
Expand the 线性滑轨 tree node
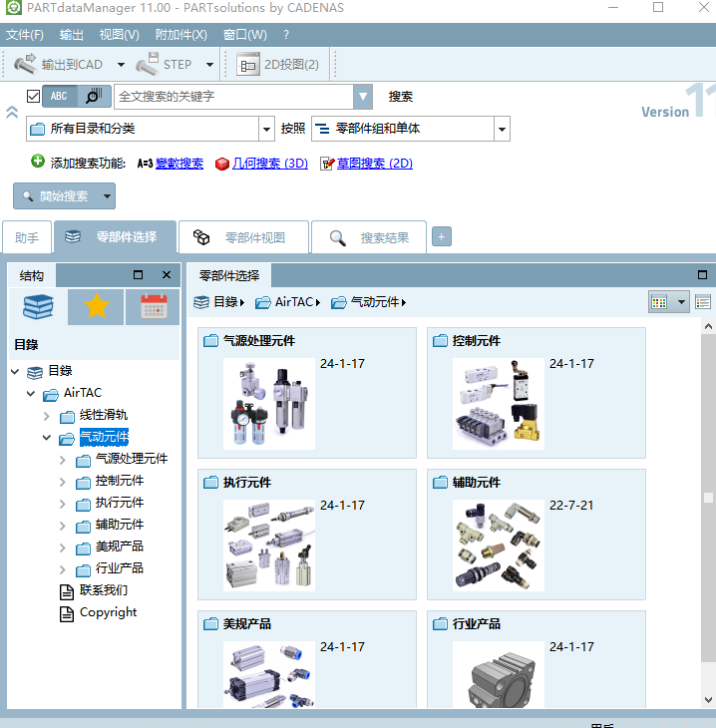point(47,416)
